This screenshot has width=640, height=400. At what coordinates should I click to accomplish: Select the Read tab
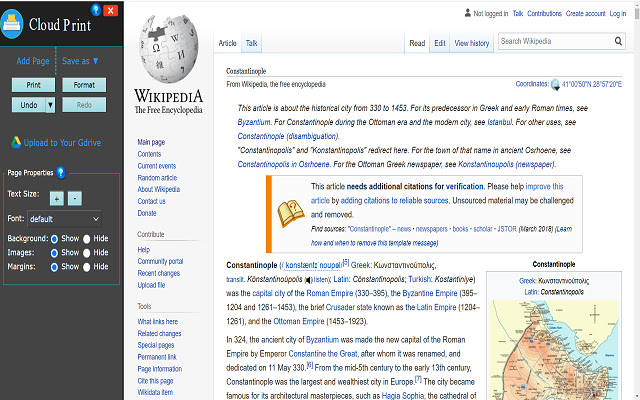(x=417, y=43)
